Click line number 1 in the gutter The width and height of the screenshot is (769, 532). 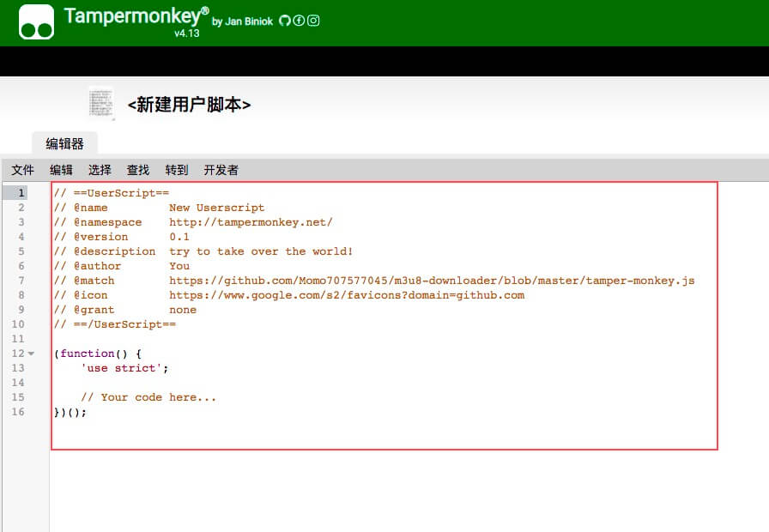click(x=21, y=193)
